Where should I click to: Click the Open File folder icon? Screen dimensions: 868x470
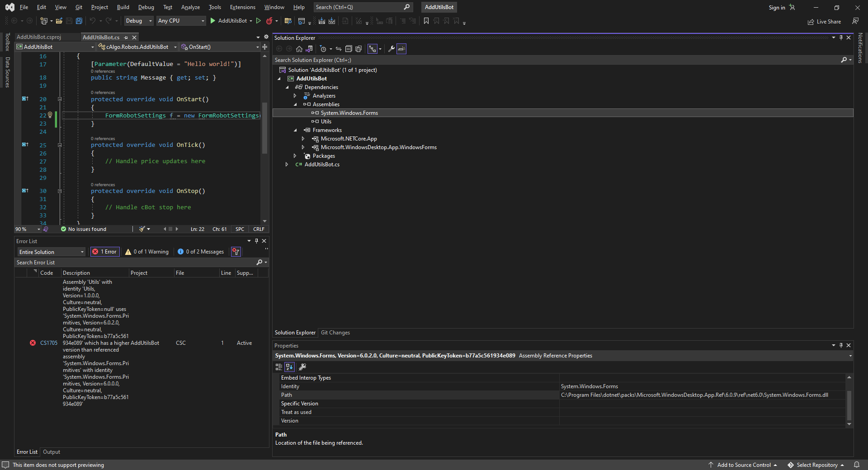click(x=59, y=21)
